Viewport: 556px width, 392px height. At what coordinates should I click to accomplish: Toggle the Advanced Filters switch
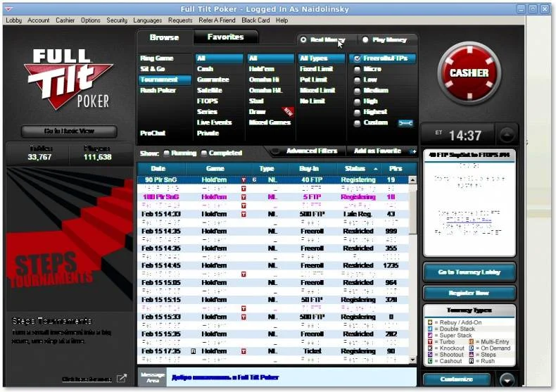coord(275,151)
